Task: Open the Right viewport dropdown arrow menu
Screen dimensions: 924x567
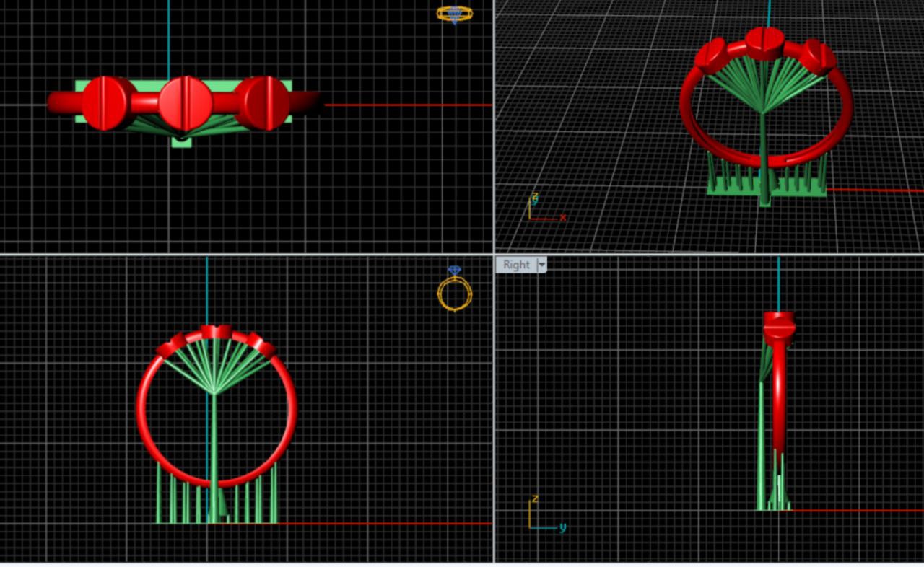Action: tap(541, 265)
